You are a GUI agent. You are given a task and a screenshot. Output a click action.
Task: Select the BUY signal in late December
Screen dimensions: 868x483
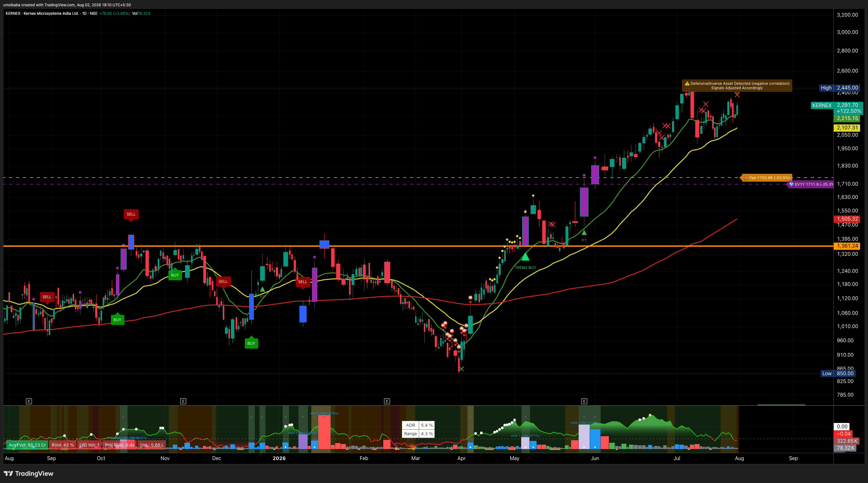[x=251, y=343]
